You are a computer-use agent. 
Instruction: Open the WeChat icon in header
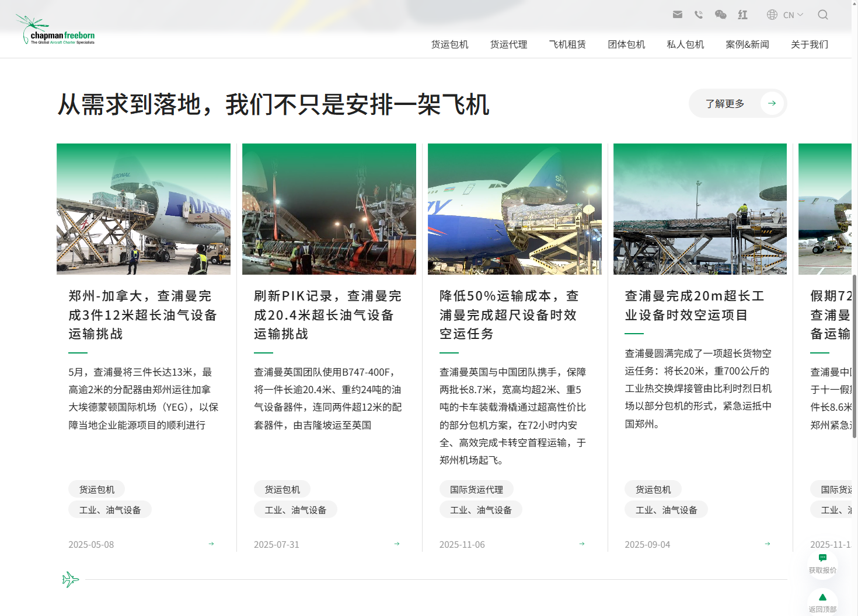coord(720,15)
